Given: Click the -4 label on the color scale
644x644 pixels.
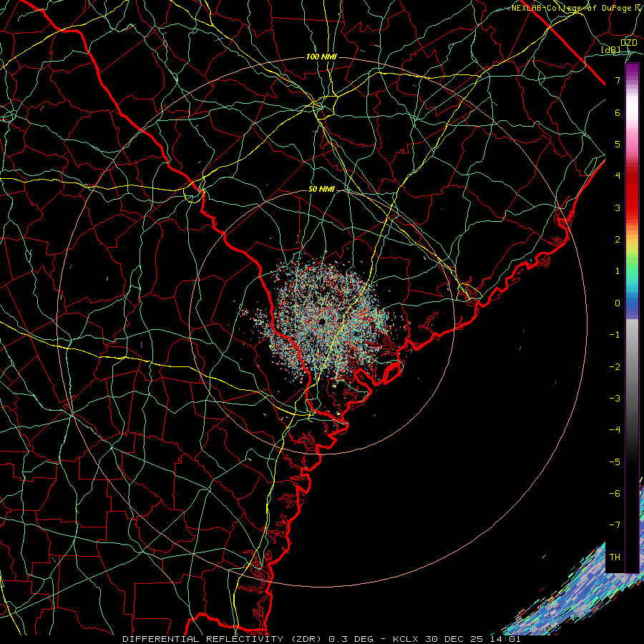Looking at the screenshot, I should tap(615, 429).
